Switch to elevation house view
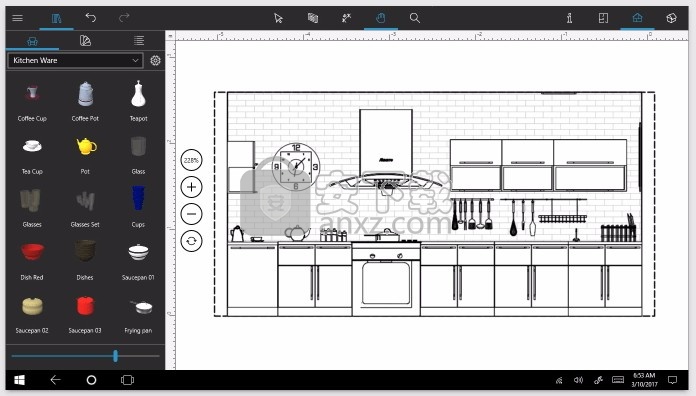Image resolution: width=696 pixels, height=396 pixels. tap(637, 18)
